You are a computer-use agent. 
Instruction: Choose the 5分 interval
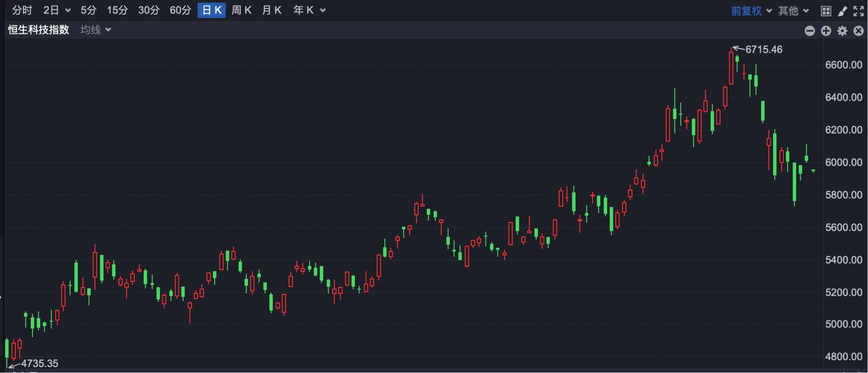click(x=89, y=10)
